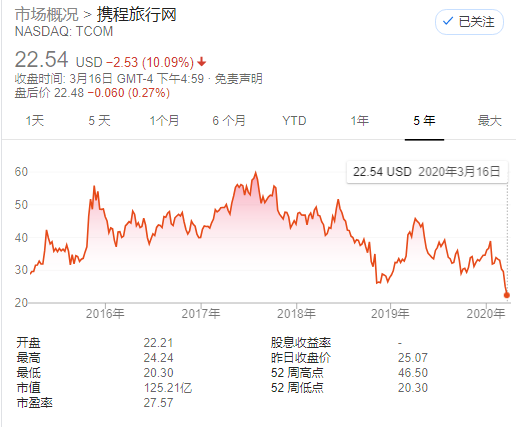The image size is (516, 427).
Task: Click the 2020年 axis label
Action: 486,314
